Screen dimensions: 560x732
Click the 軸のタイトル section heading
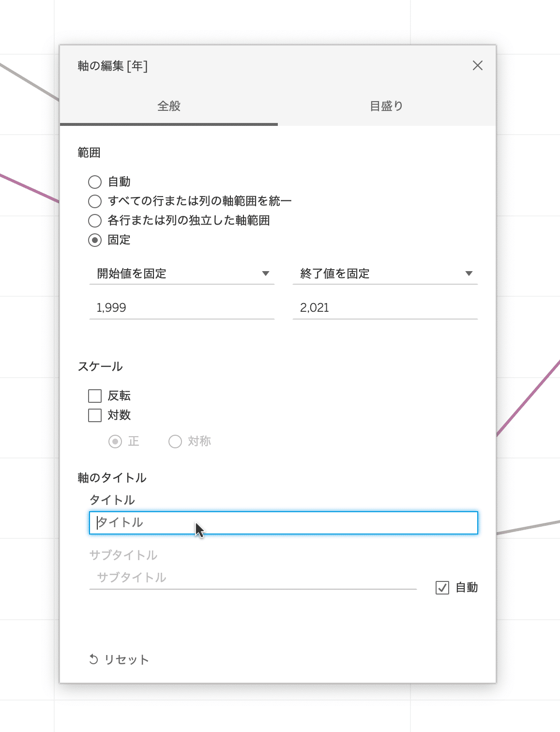coord(112,478)
